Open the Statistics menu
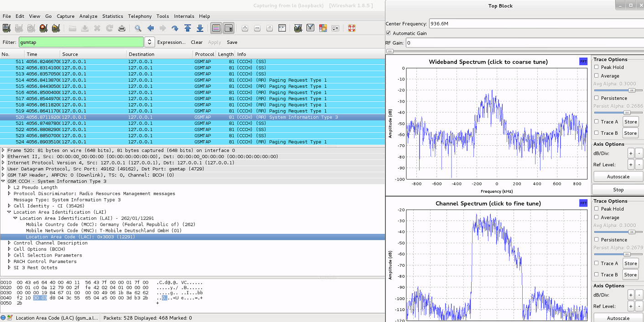This screenshot has width=644, height=322. [x=113, y=16]
